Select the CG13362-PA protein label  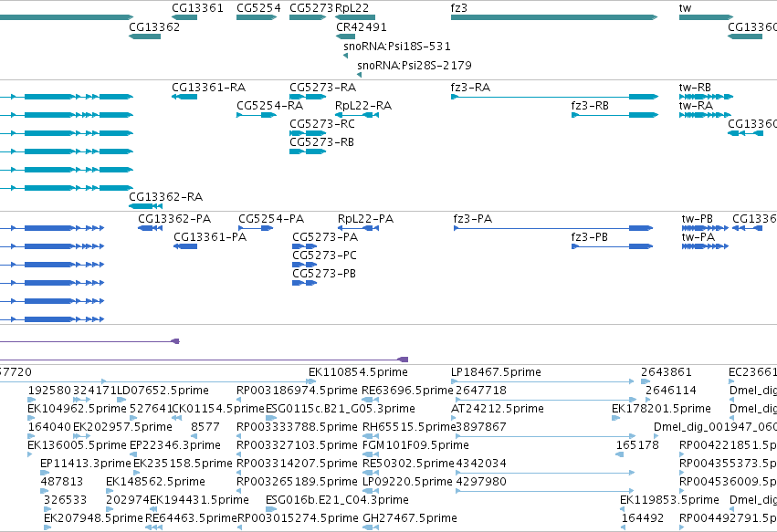click(174, 218)
